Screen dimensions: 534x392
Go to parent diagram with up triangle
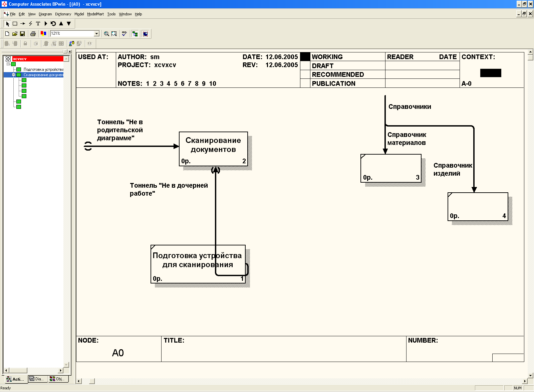[61, 24]
